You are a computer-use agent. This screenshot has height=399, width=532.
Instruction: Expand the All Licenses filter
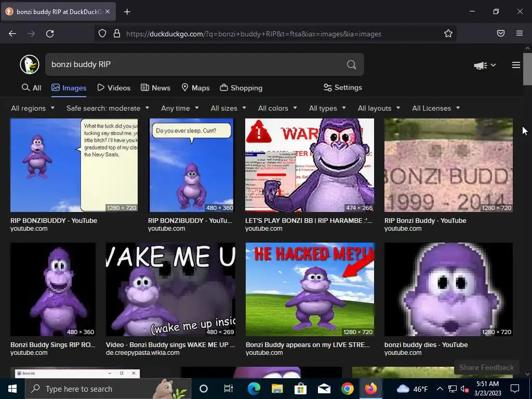pos(436,108)
